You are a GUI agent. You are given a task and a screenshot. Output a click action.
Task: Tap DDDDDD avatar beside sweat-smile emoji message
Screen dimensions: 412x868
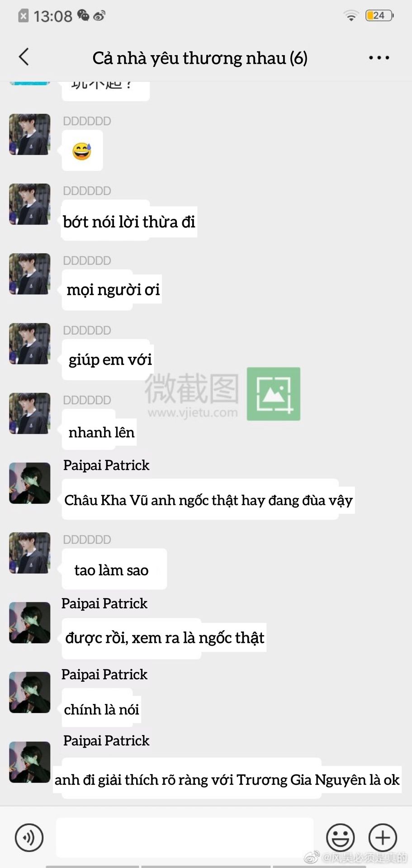[x=30, y=134]
